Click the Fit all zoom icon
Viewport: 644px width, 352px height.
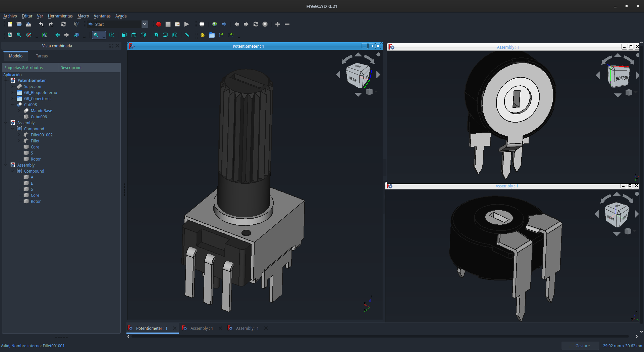tap(10, 35)
